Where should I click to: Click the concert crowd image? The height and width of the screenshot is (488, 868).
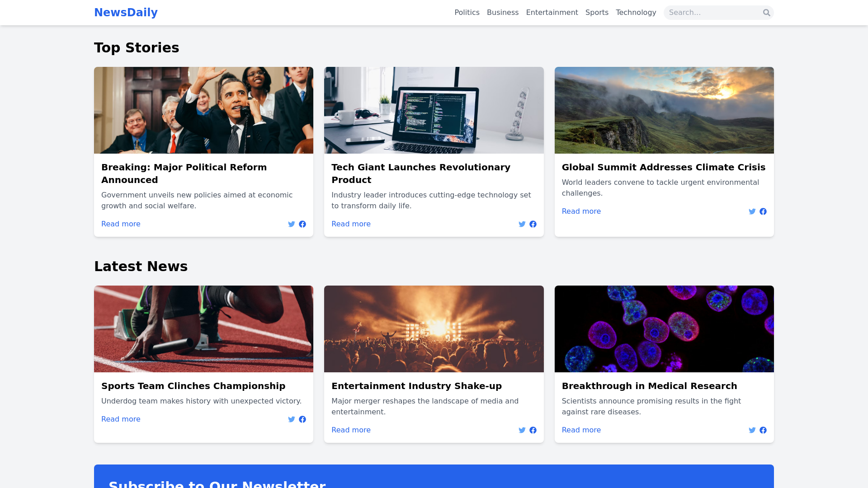click(434, 329)
